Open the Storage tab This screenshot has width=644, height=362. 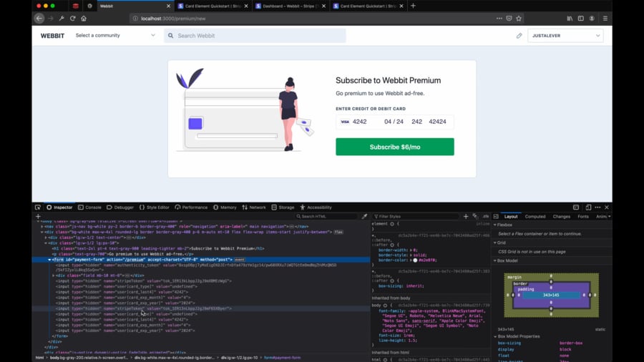pyautogui.click(x=283, y=207)
